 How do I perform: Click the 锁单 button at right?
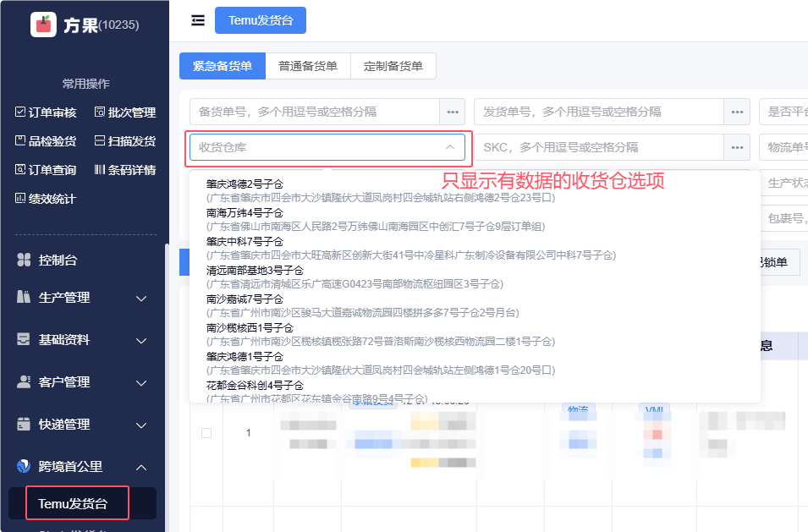click(778, 262)
